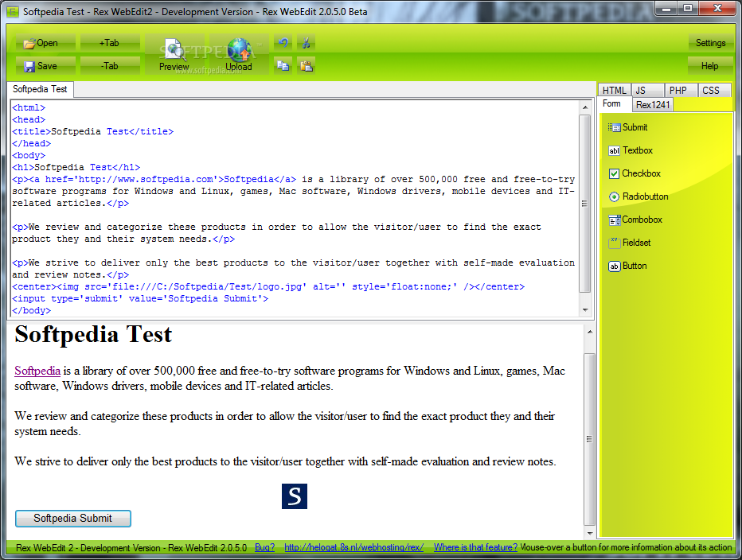Viewport: 742px width, 560px height.
Task: Insert a Textbox form element
Action: click(x=631, y=150)
